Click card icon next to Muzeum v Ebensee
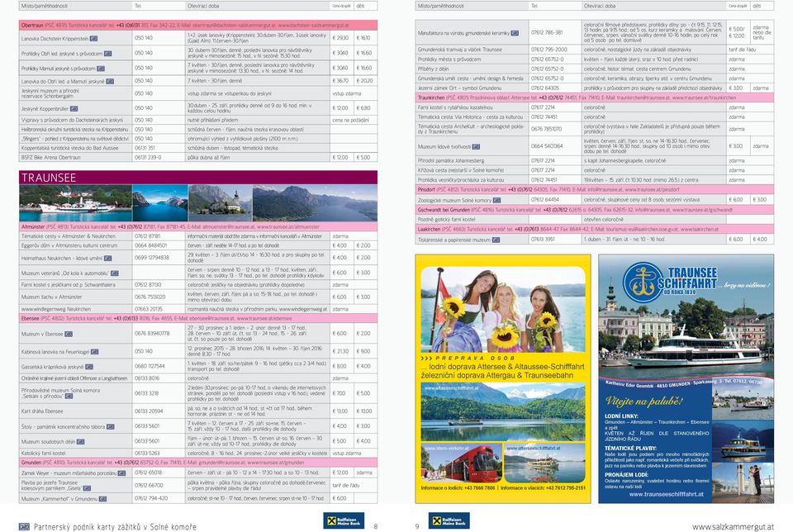Viewport: 793px width, 532px height. tap(69, 335)
